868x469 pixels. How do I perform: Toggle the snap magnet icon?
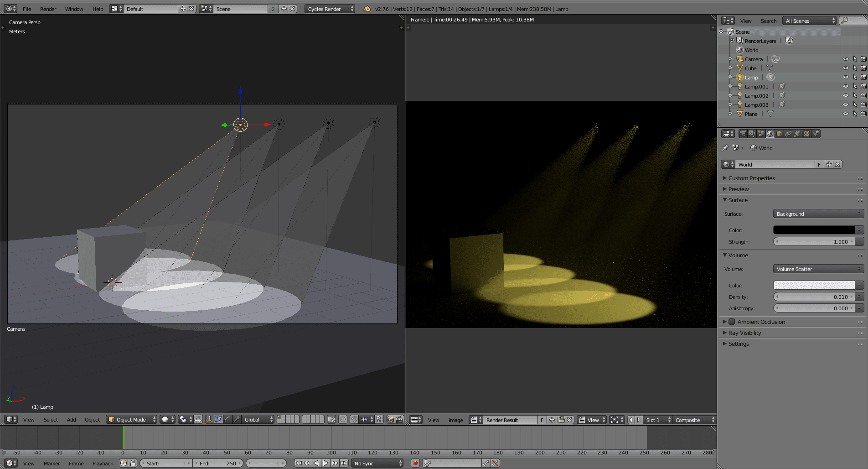point(354,419)
